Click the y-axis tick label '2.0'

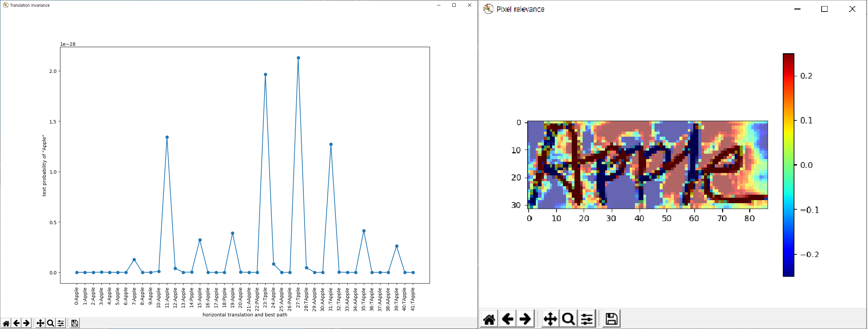pos(53,71)
